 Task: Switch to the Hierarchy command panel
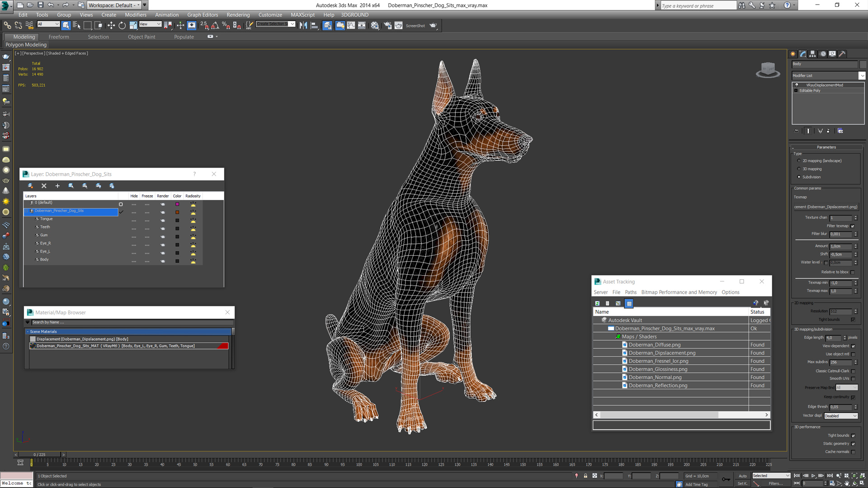coord(812,54)
